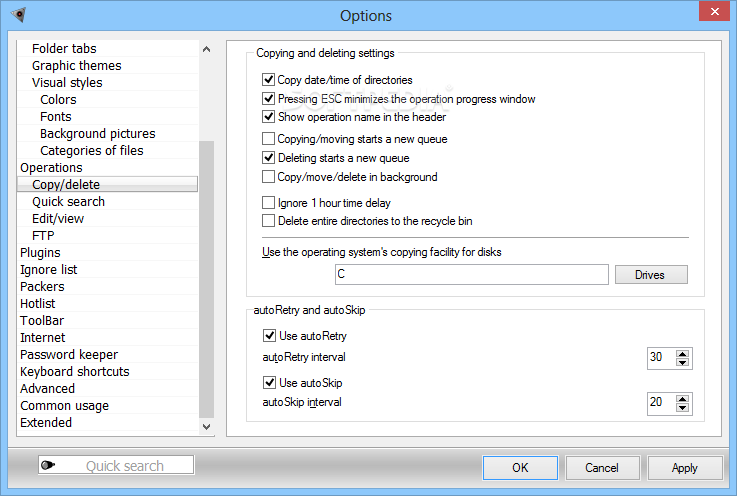
Task: Click the quick search magnifier icon
Action: 48,465
